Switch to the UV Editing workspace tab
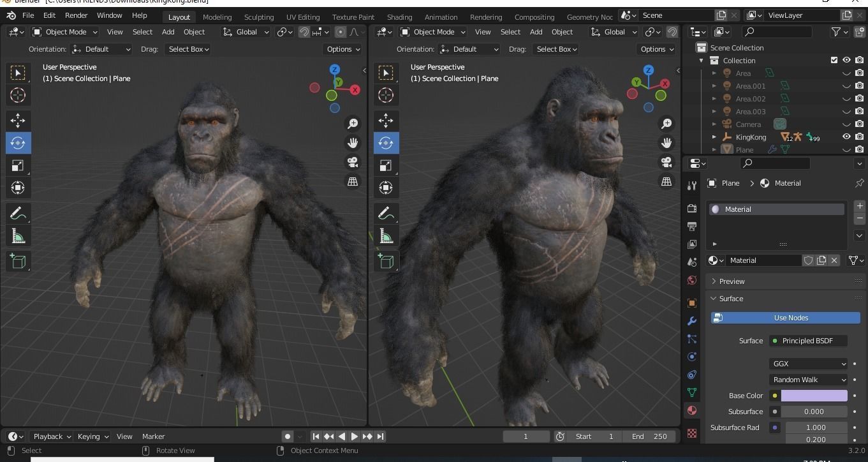Viewport: 868px width, 462px height. click(x=303, y=17)
